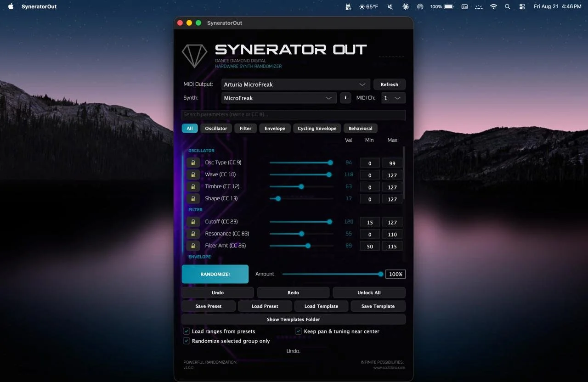Image resolution: width=588 pixels, height=382 pixels.
Task: Click the www.scottbrio.com link
Action: click(x=389, y=367)
